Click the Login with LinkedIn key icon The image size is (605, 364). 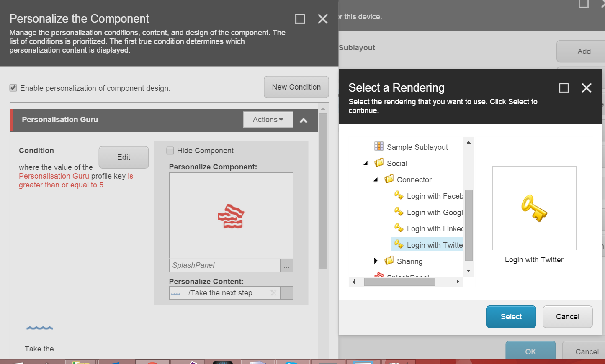399,228
